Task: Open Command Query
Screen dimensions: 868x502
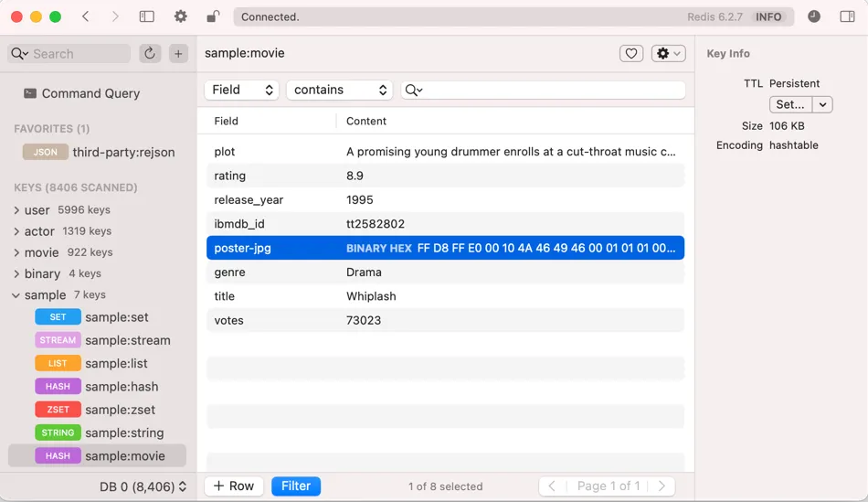Action: 90,93
